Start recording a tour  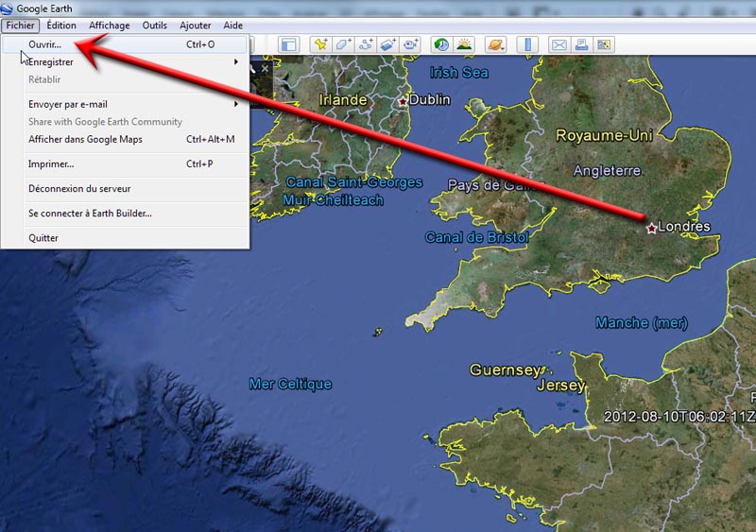411,44
